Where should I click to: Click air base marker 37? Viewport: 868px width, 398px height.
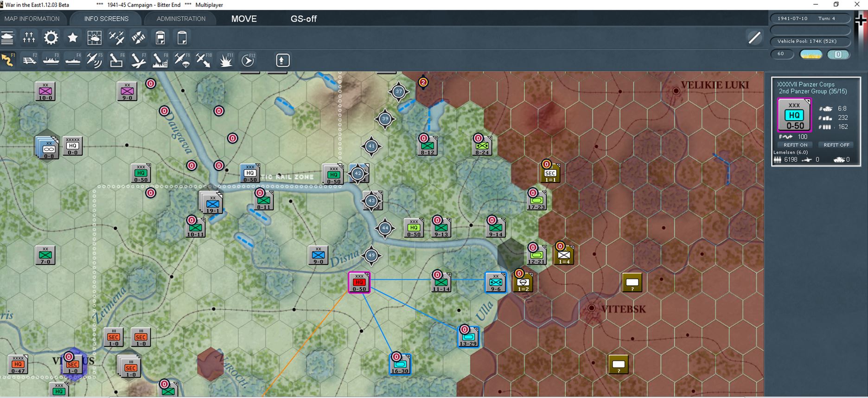pyautogui.click(x=399, y=91)
